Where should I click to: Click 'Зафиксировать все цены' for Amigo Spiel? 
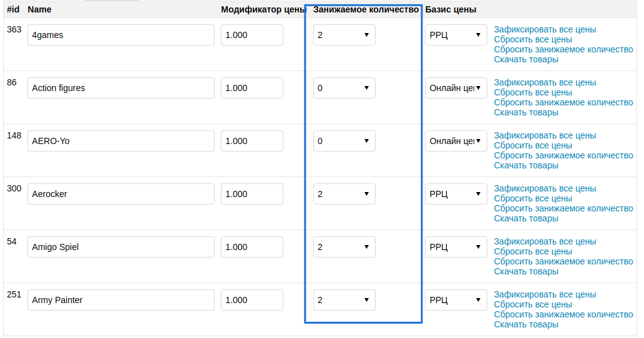point(545,241)
